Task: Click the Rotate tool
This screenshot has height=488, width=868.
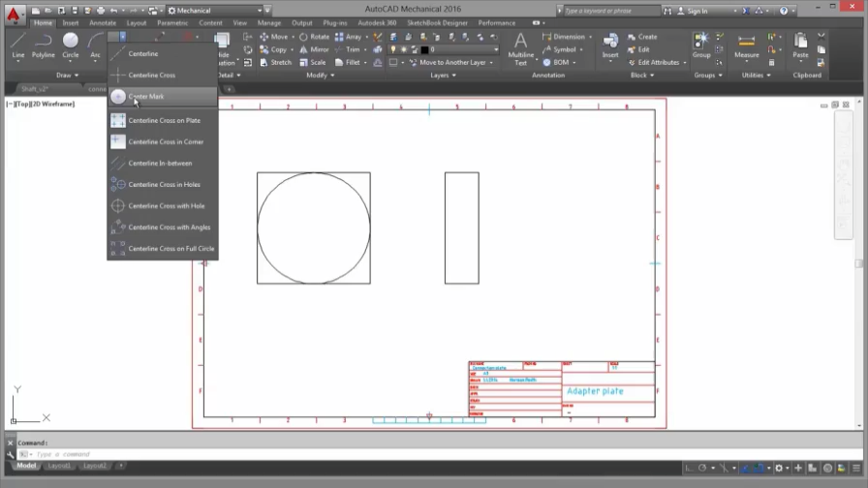Action: 314,37
